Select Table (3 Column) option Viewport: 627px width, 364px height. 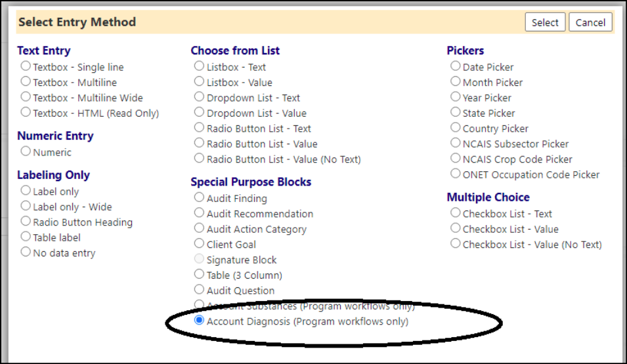[x=199, y=274]
